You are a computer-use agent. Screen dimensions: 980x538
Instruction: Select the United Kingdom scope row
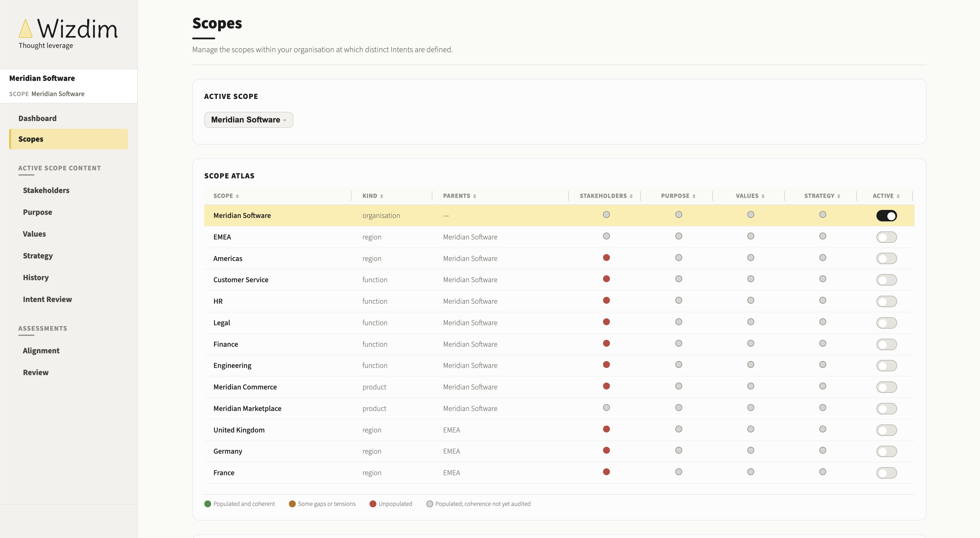pos(559,430)
